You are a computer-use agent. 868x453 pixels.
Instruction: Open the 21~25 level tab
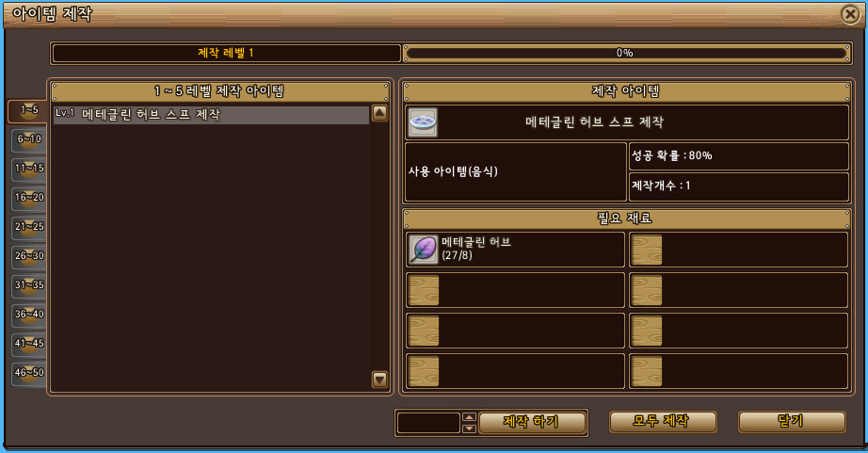coord(29,226)
